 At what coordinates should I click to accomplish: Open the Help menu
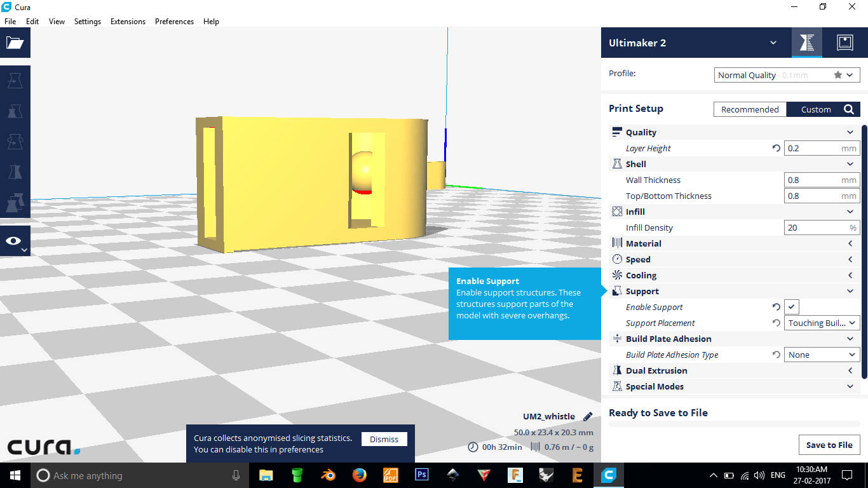[x=211, y=21]
